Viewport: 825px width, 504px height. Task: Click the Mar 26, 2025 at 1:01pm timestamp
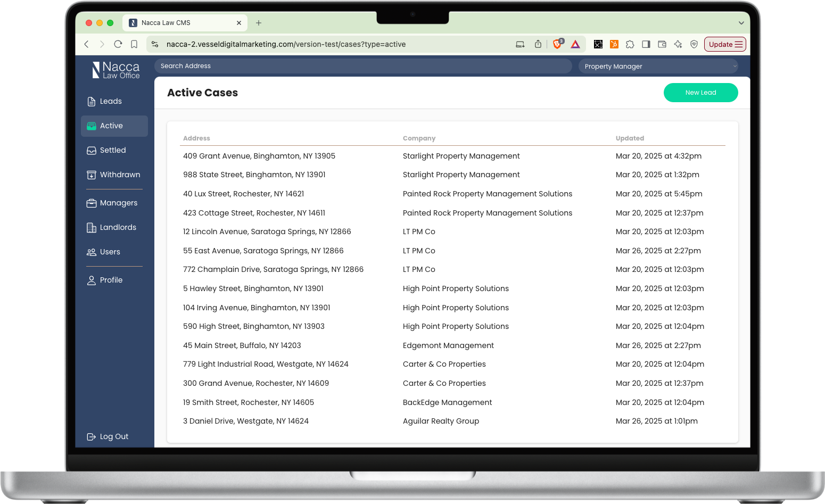[x=657, y=421]
